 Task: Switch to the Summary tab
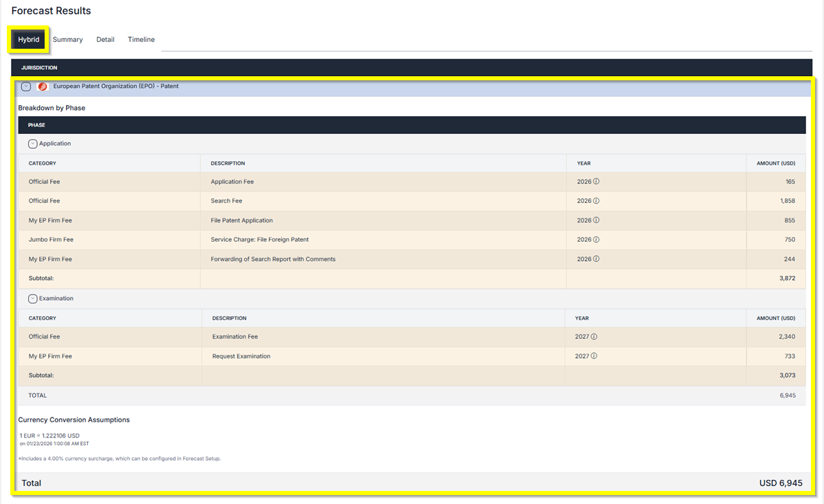point(67,40)
